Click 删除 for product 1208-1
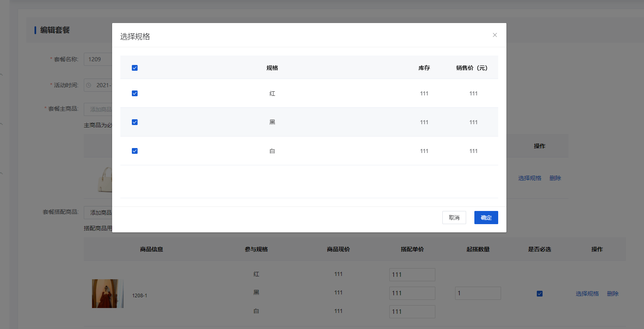 click(x=613, y=294)
